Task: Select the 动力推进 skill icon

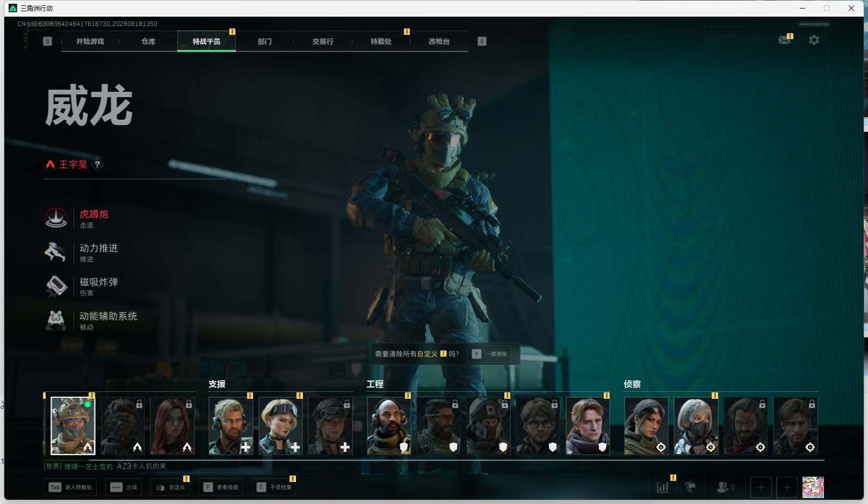Action: (x=56, y=252)
